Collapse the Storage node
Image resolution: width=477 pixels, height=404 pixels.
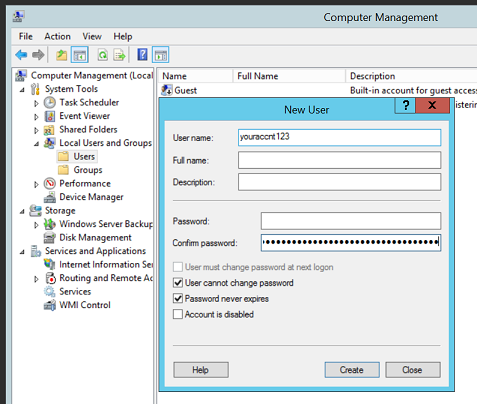point(22,211)
